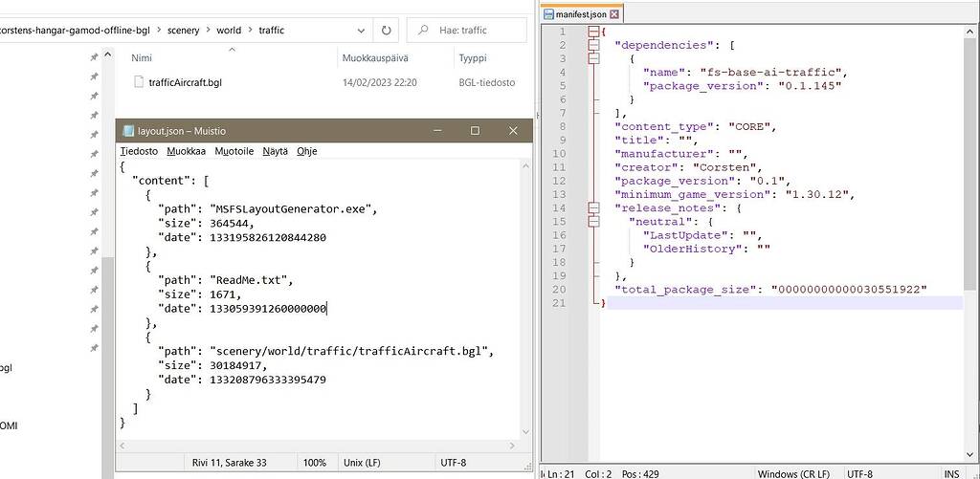Collapse the "dependencies" fold marker on line 2
This screenshot has width=980, height=479.
[x=593, y=45]
